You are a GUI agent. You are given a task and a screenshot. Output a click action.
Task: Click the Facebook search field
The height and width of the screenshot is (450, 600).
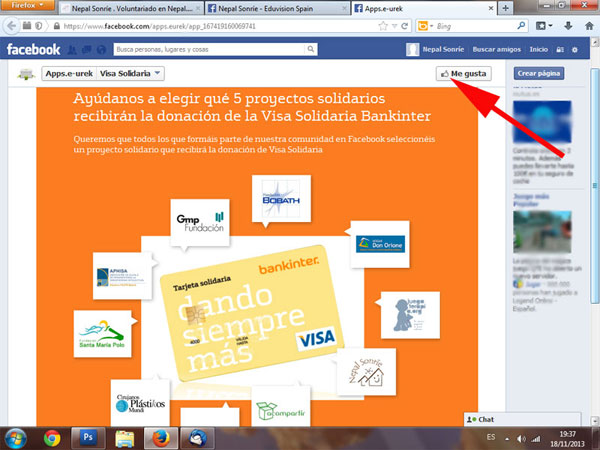pos(209,49)
